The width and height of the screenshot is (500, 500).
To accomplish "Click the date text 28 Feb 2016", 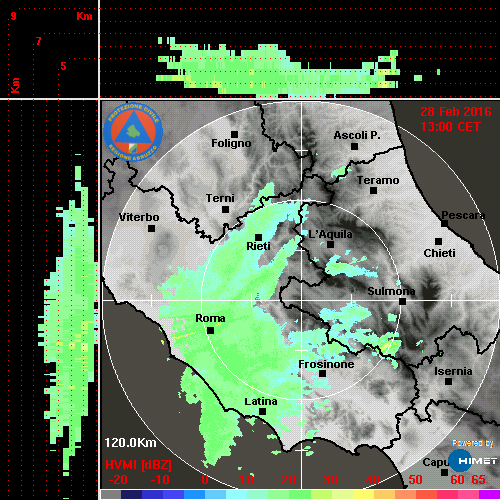I will pos(456,112).
